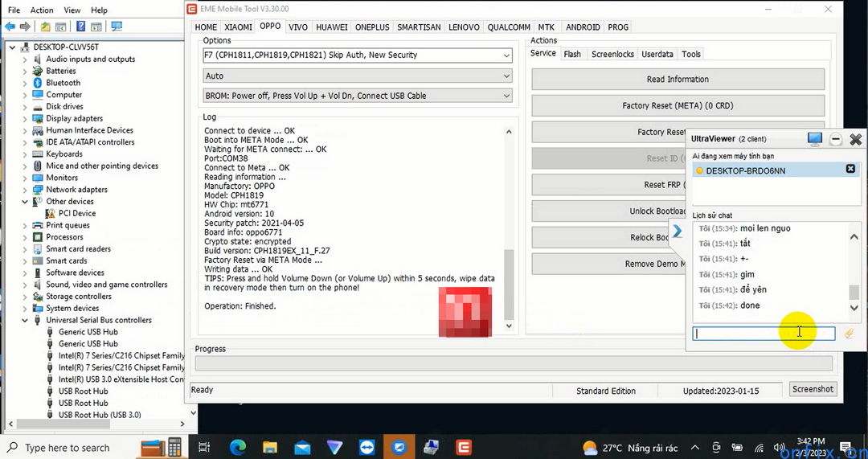868x459 pixels.
Task: Open the Action menu in Device Manager
Action: coord(42,10)
